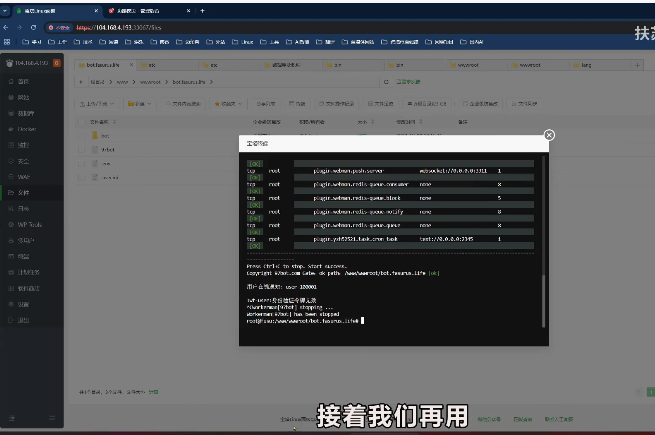The height and width of the screenshot is (435, 655).
Task: Open the 日志 logs item in sidebar
Action: tap(23, 209)
